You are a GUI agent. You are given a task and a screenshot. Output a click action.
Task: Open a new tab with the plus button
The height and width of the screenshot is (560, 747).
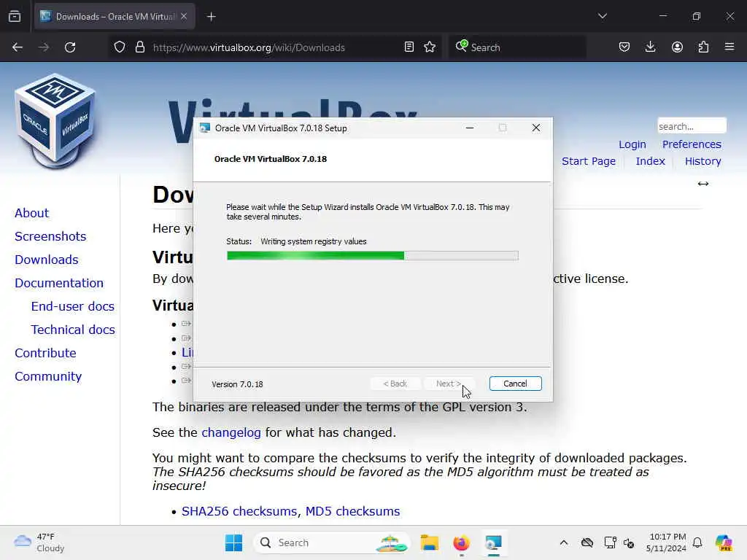[212, 17]
